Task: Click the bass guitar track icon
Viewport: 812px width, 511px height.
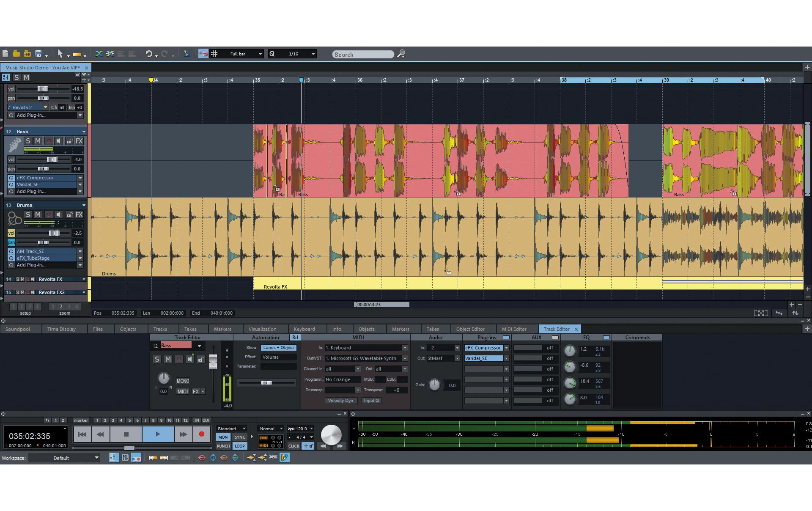Action: click(x=15, y=146)
